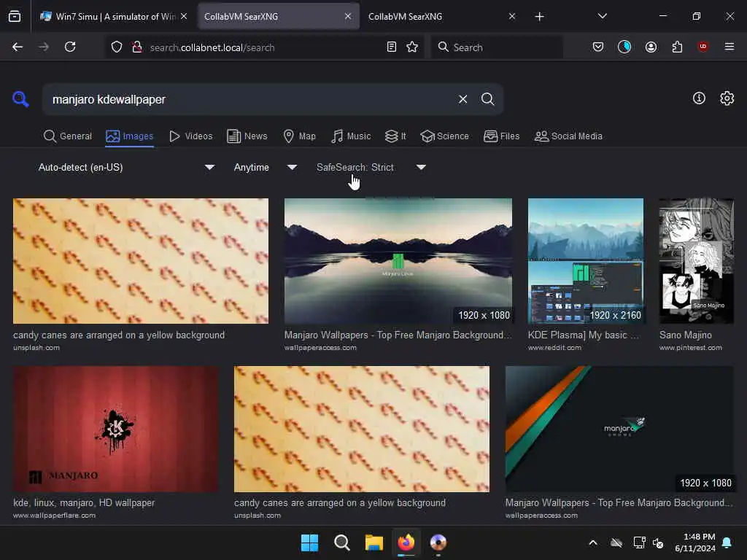
Task: Click the www.reddit.com source link
Action: [554, 348]
